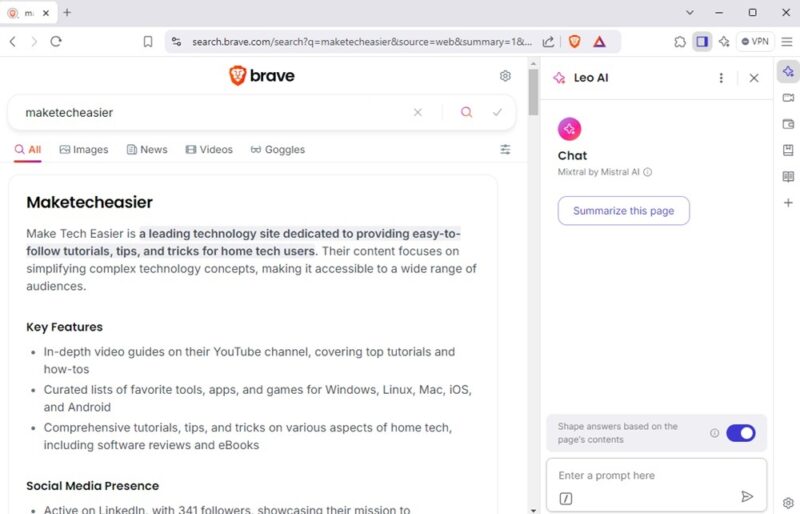Click Summarize this page button
The image size is (800, 514).
(623, 211)
